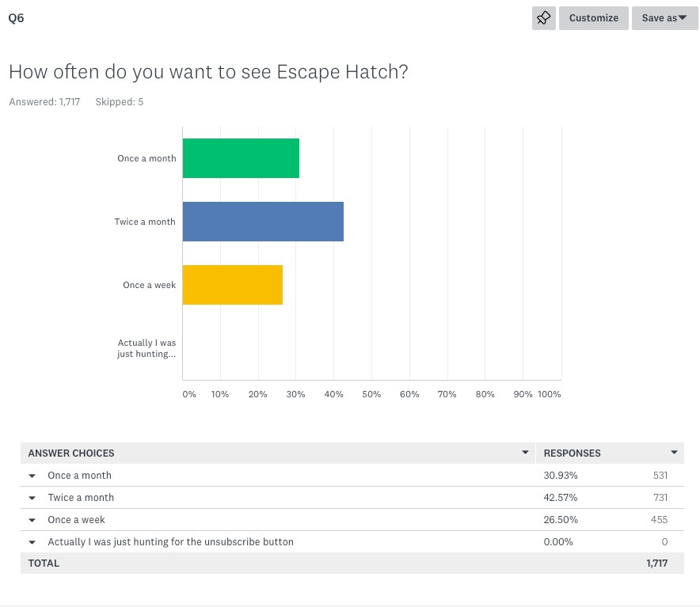The image size is (700, 607).
Task: Click the 0.00% response percentage
Action: click(558, 542)
